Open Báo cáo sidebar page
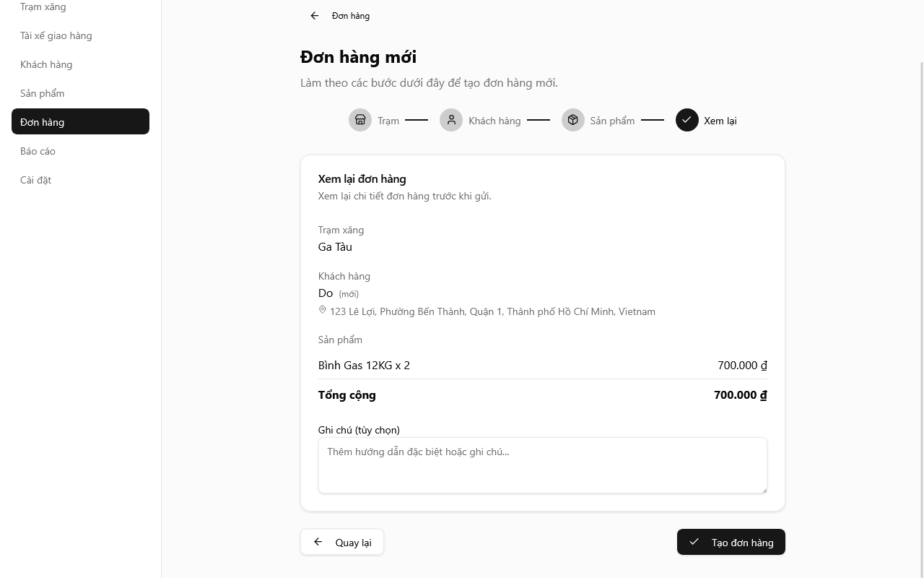Viewport: 924px width, 578px height. pyautogui.click(x=38, y=151)
